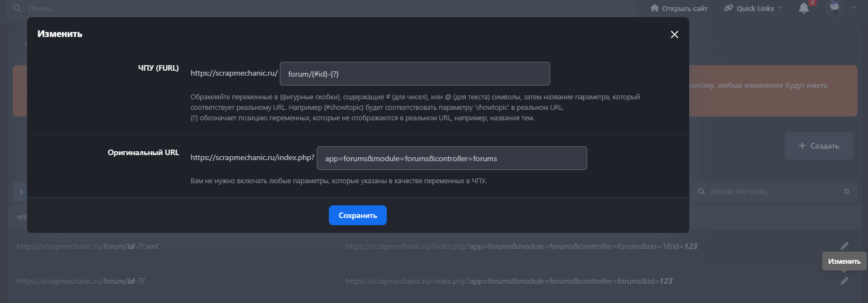Screen dimensions: 868x303
Task: Open the notifications bell
Action: (x=804, y=8)
